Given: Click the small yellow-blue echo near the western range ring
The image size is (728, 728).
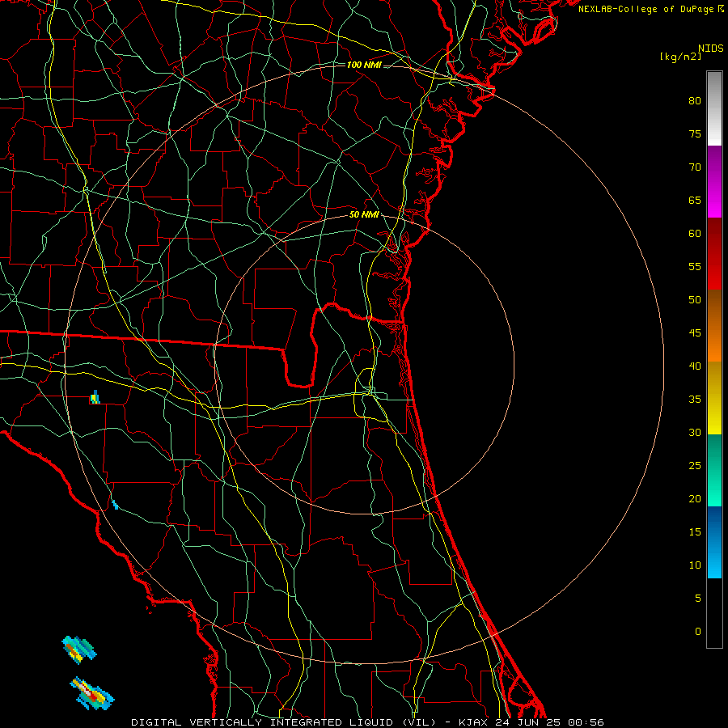Looking at the screenshot, I should 95,397.
